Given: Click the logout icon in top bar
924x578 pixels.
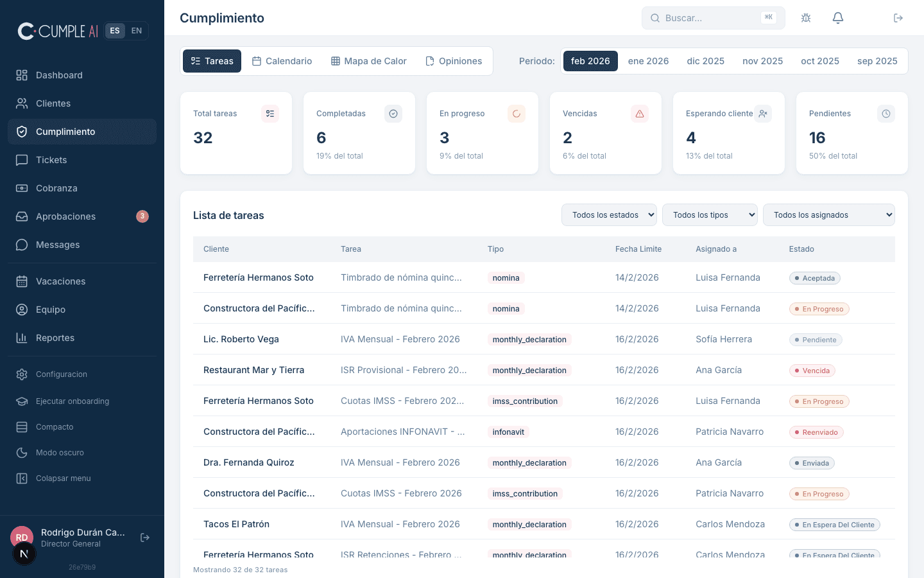Looking at the screenshot, I should pos(898,18).
